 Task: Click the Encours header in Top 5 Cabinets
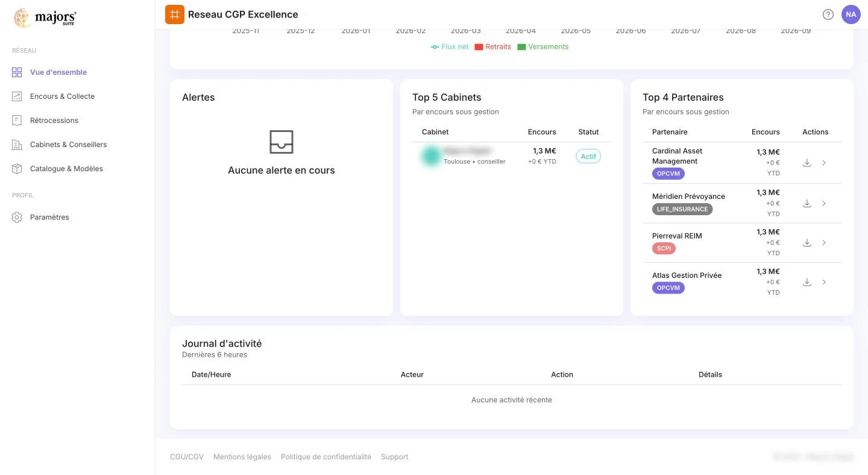coord(542,132)
